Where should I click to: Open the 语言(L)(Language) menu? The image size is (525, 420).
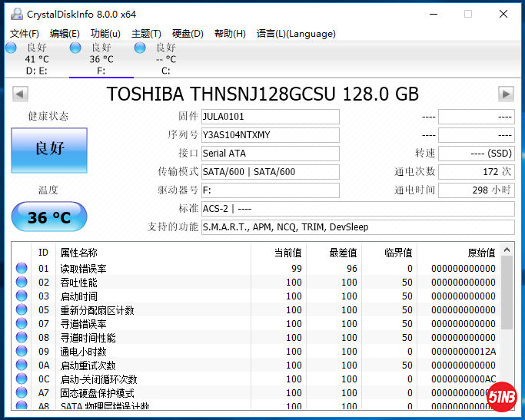pos(296,34)
